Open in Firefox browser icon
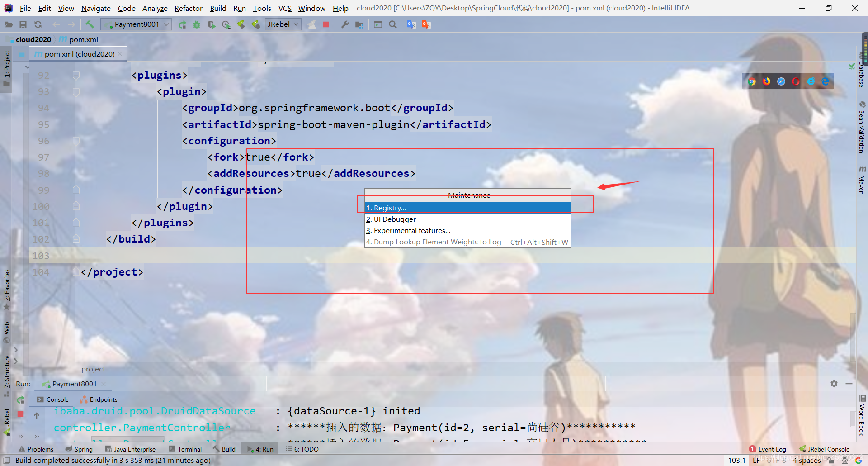The image size is (868, 466). (x=767, y=81)
